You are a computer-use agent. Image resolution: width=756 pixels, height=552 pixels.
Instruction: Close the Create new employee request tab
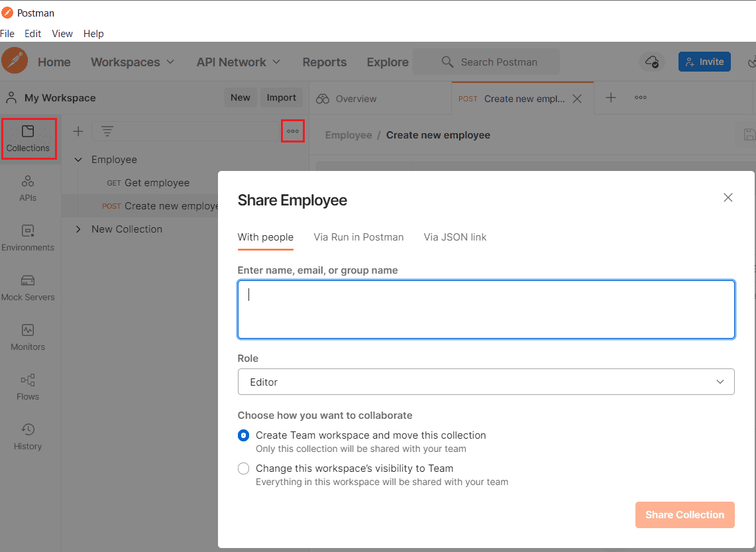(x=577, y=99)
